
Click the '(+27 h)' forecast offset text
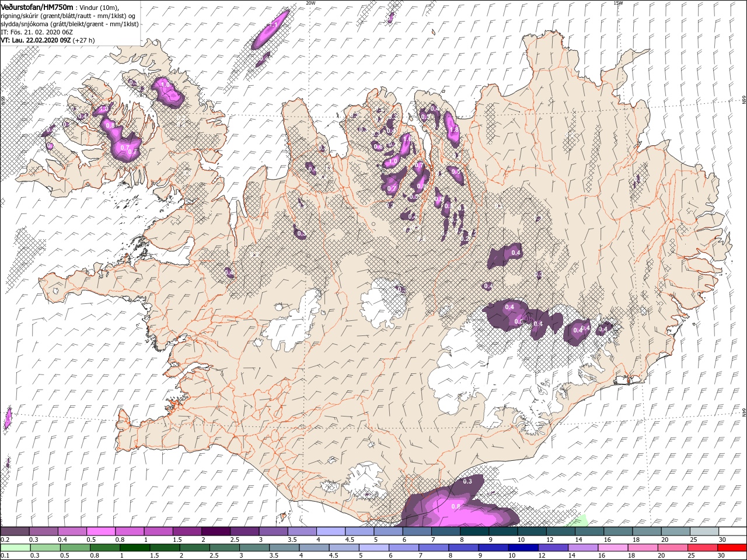[x=85, y=40]
